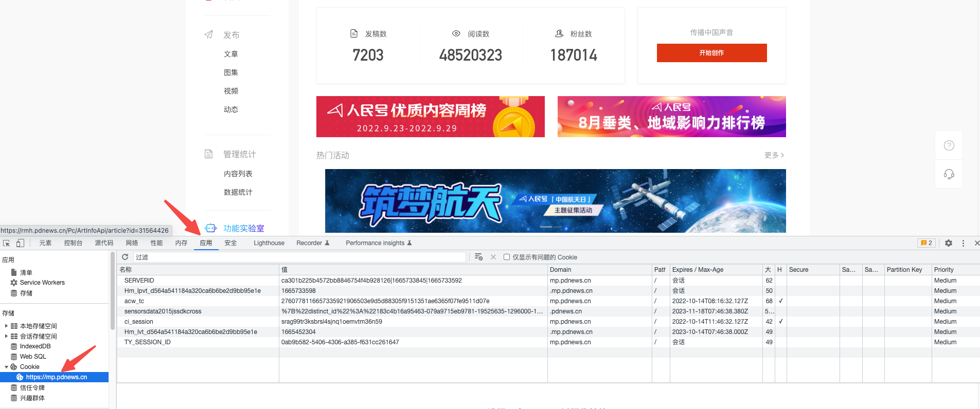The image size is (980, 409).
Task: Select IndexedDB tree item
Action: pos(35,346)
